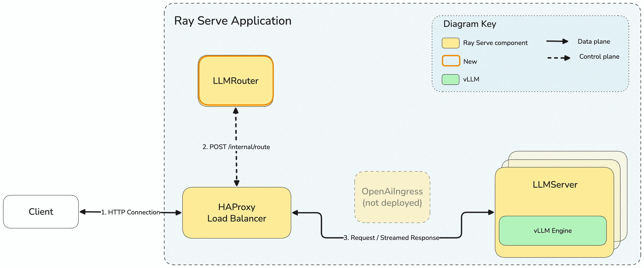Select the LLMRouter component box

pos(236,81)
